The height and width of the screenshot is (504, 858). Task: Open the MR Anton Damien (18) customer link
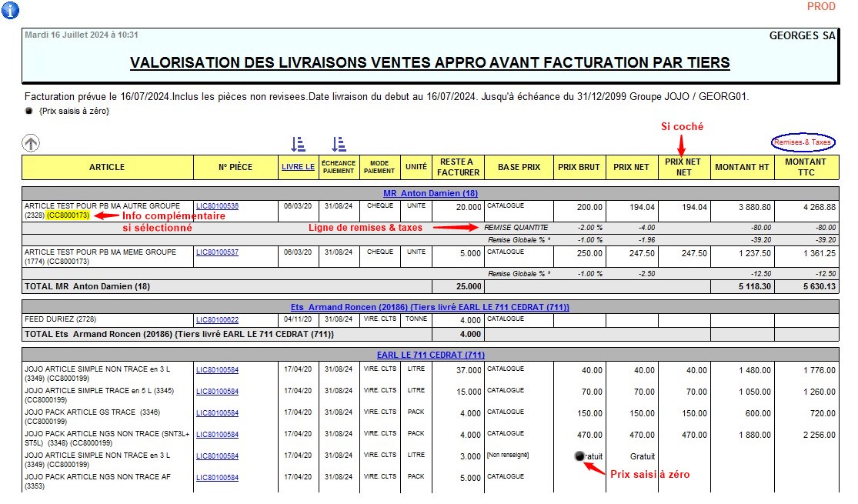(x=430, y=193)
